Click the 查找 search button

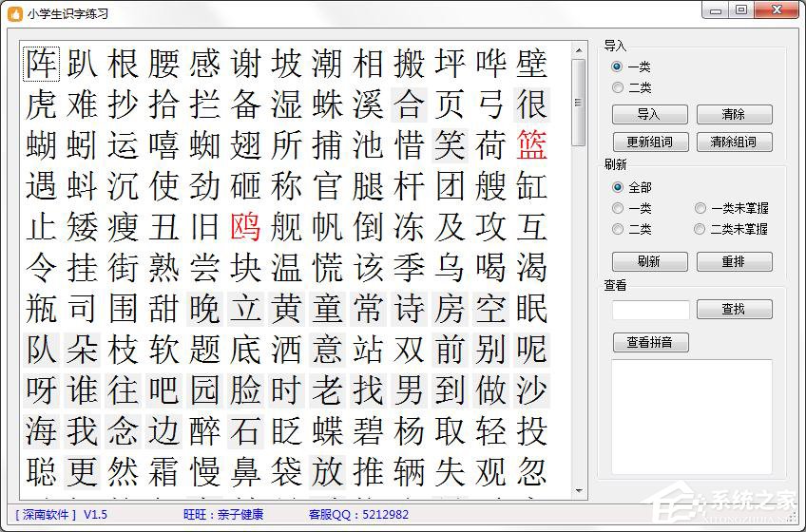[734, 309]
